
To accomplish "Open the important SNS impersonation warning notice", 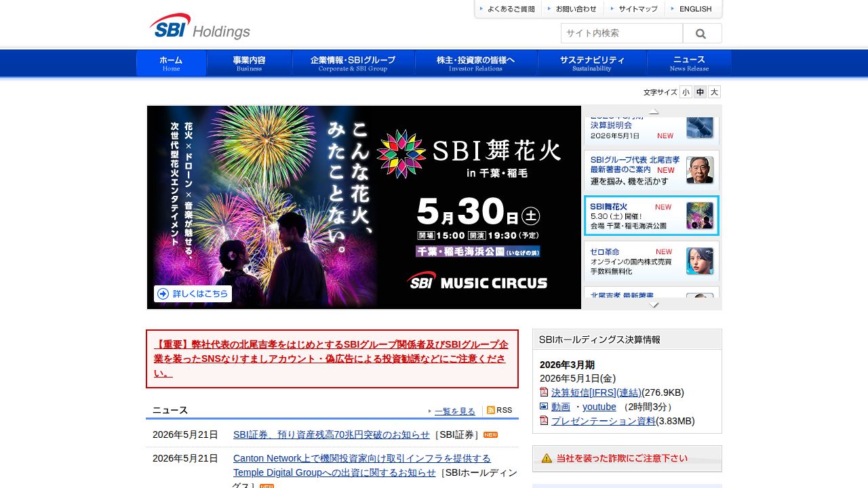I will (332, 359).
